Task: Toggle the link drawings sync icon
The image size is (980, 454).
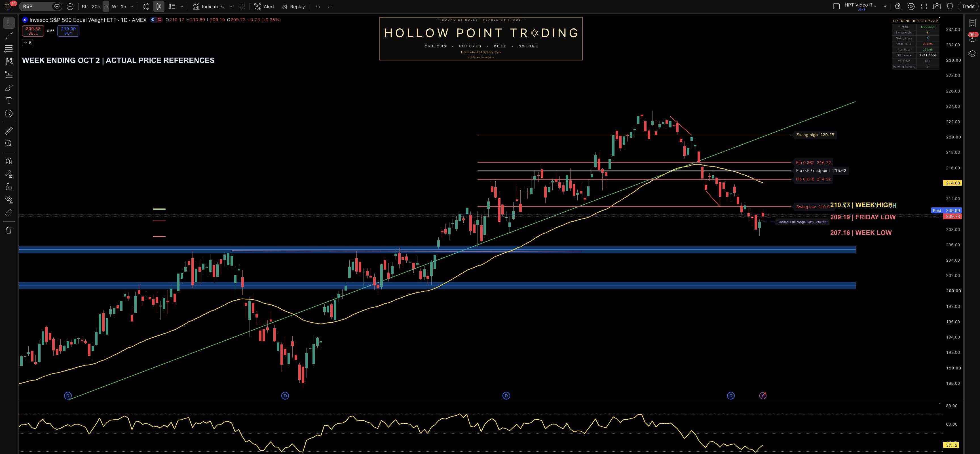Action: pos(9,213)
